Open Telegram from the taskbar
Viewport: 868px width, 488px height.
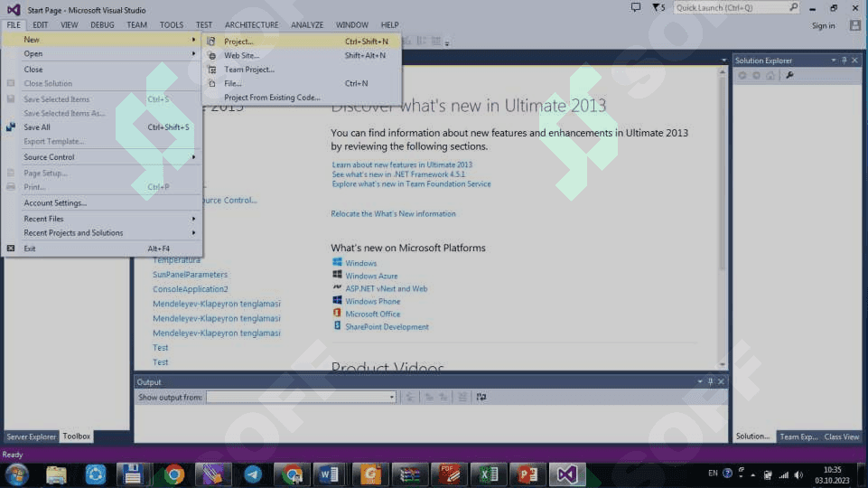(x=253, y=474)
